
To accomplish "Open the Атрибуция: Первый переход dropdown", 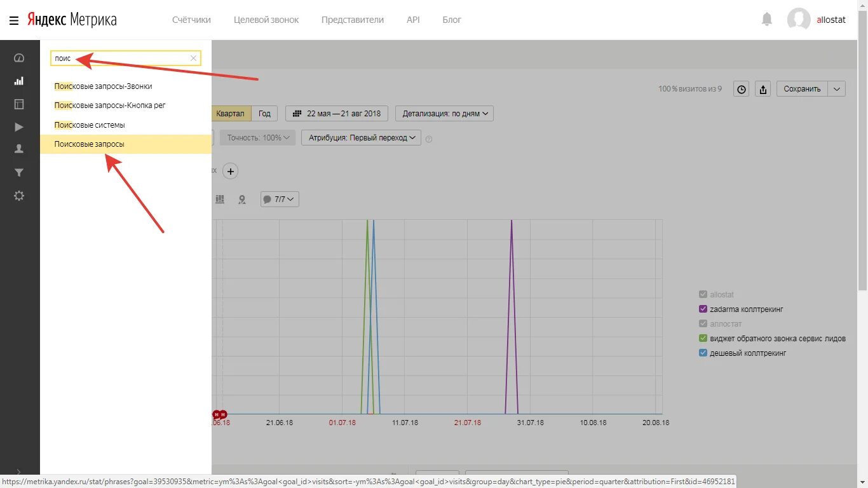I will click(x=361, y=138).
